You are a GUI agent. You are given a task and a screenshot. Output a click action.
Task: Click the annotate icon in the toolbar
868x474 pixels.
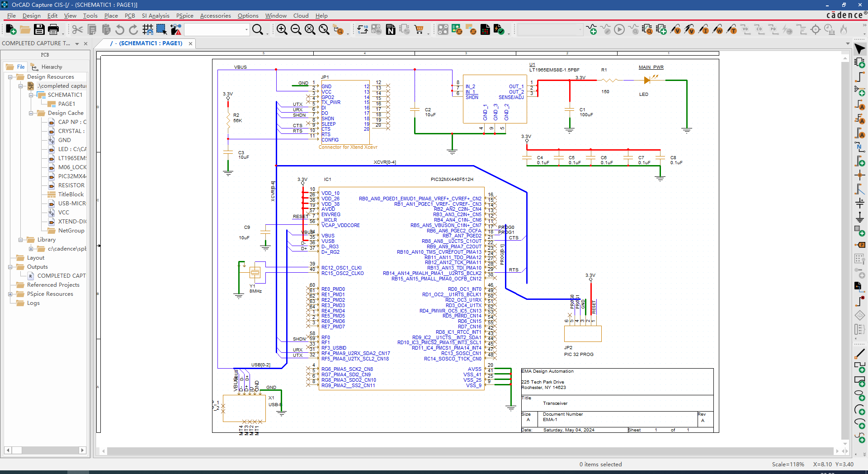tap(363, 30)
